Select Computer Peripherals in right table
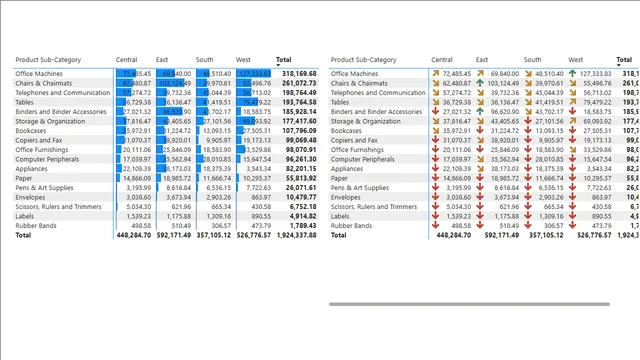 click(362, 159)
